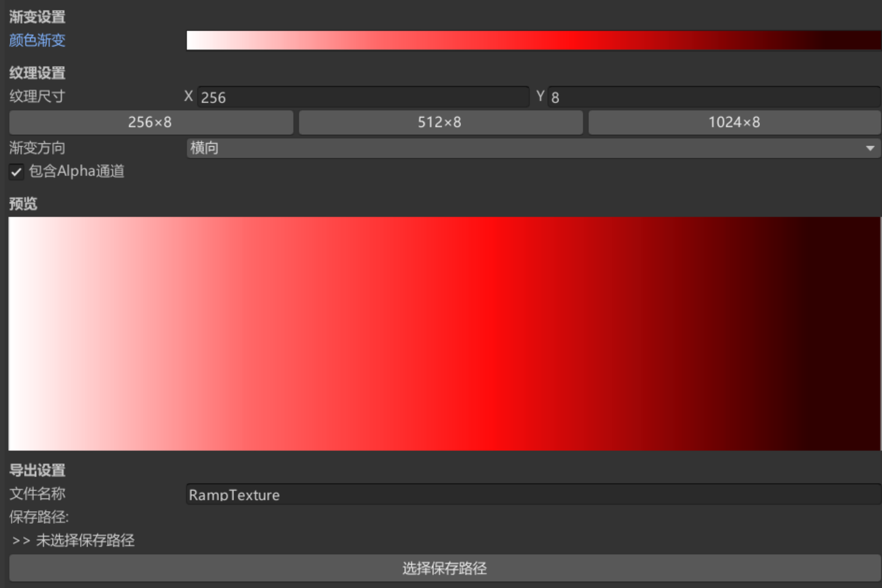This screenshot has height=588, width=882.
Task: Click the gradient preview image
Action: coord(444,333)
